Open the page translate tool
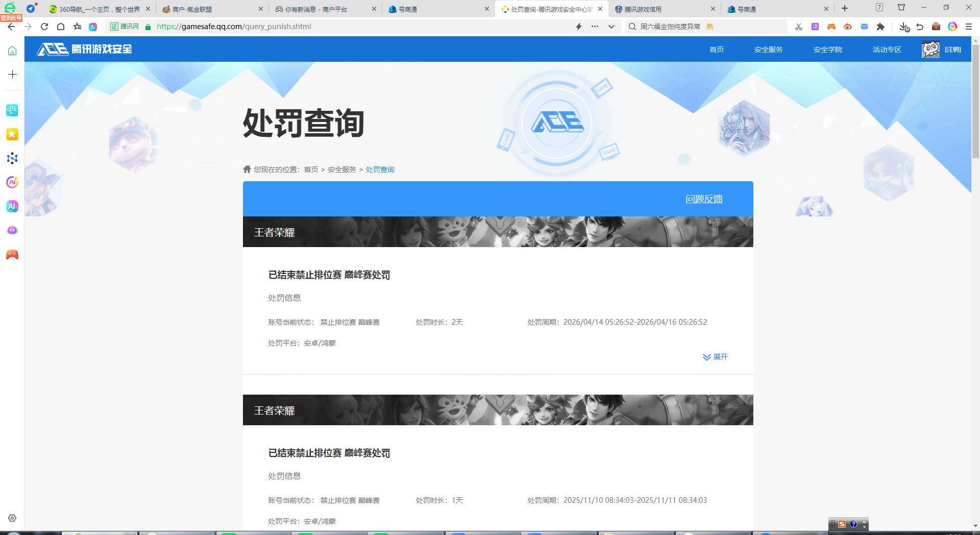This screenshot has width=980, height=535. pyautogui.click(x=815, y=27)
